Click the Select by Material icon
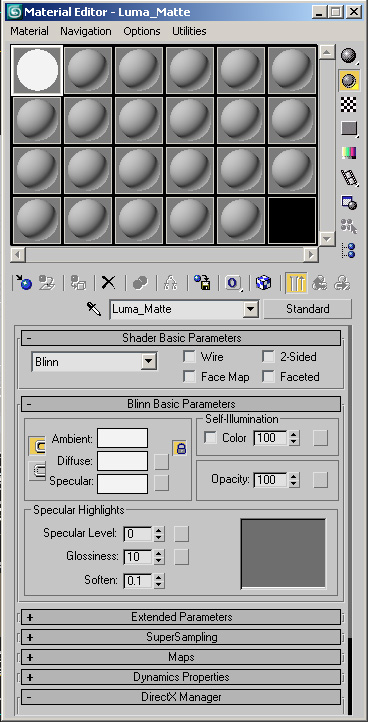 tap(349, 227)
